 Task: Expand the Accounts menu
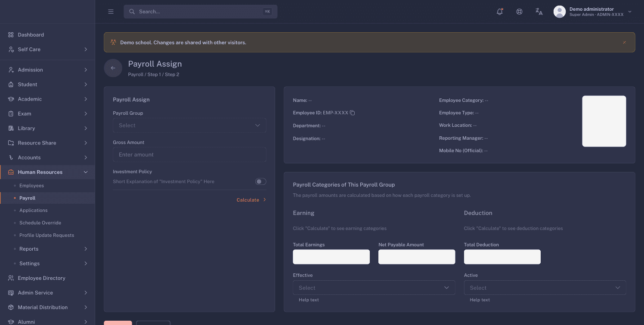[x=47, y=158]
